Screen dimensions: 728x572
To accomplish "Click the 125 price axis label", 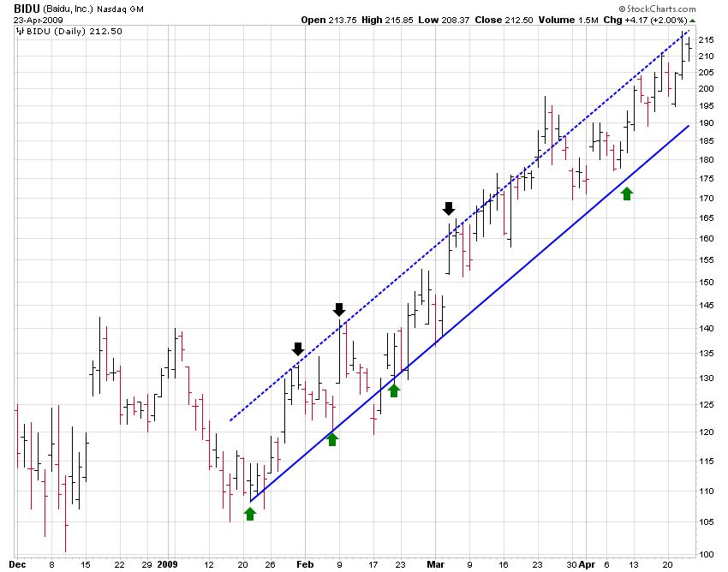I will pyautogui.click(x=707, y=405).
